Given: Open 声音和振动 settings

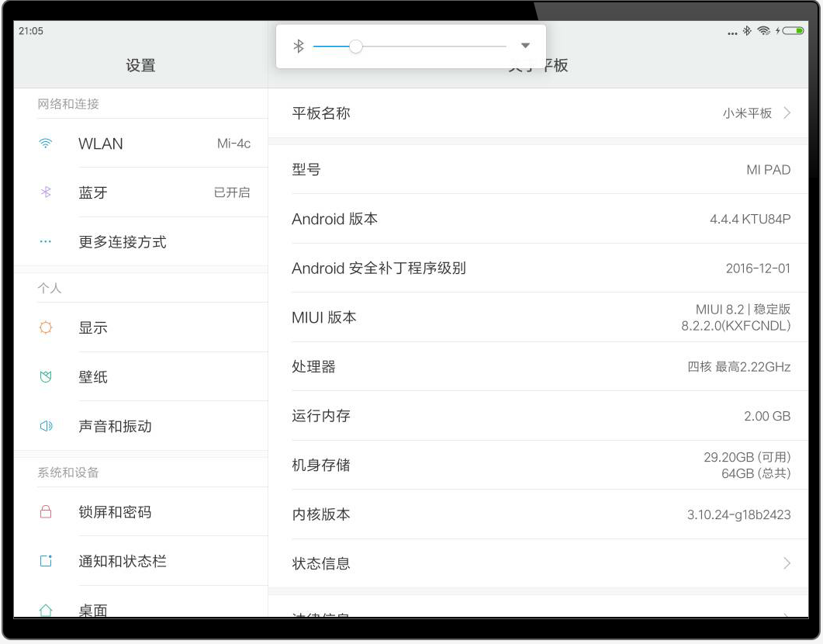Looking at the screenshot, I should click(x=140, y=426).
